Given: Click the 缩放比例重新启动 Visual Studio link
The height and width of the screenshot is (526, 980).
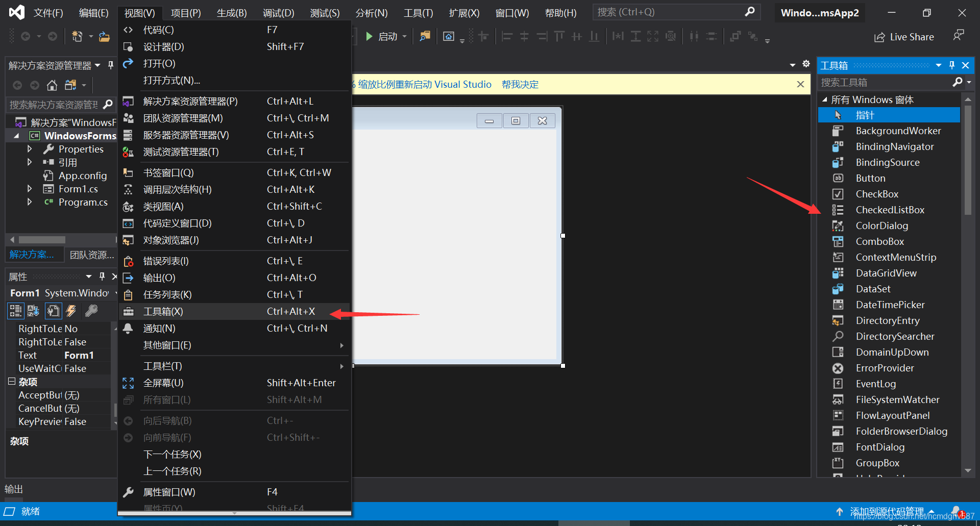Looking at the screenshot, I should [x=425, y=85].
